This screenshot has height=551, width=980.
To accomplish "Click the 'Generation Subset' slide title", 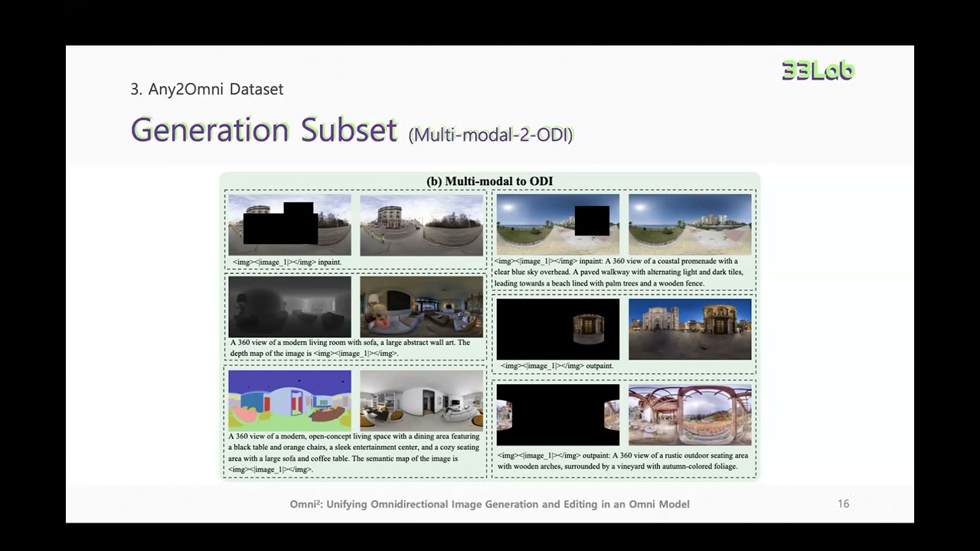I will [264, 130].
